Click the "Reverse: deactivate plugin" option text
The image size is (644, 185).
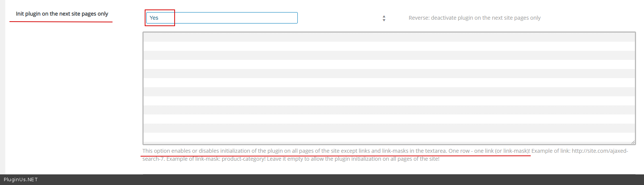474,18
